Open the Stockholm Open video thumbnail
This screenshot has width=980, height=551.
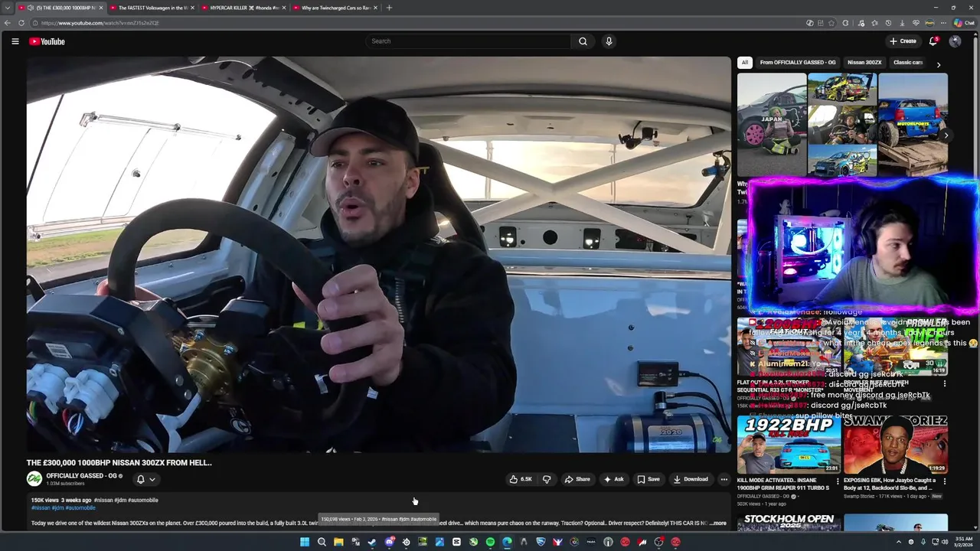(789, 523)
